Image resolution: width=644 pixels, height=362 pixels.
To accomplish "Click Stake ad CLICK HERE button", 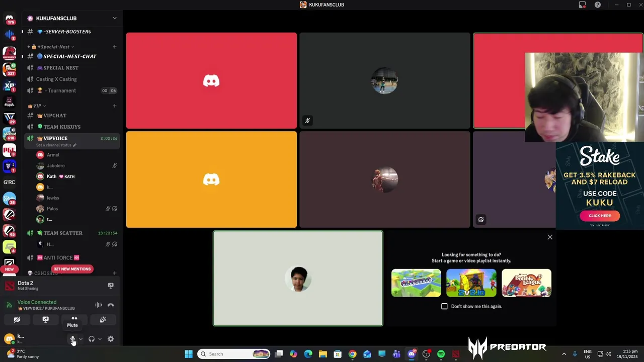I will [x=600, y=216].
